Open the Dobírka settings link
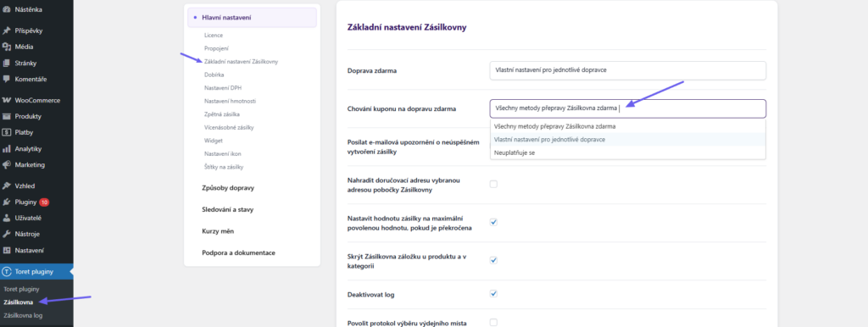Screen dimensions: 868x327 click(214, 75)
